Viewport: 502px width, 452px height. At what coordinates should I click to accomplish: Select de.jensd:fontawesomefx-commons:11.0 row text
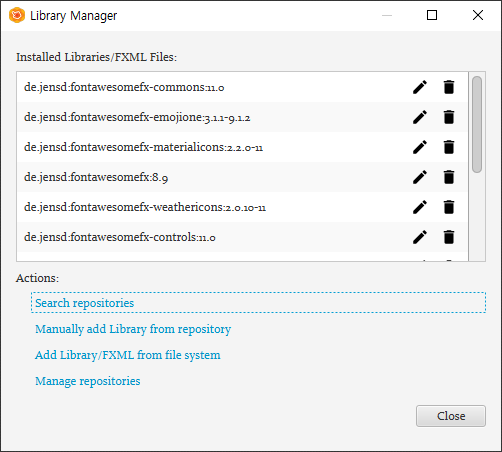point(124,87)
